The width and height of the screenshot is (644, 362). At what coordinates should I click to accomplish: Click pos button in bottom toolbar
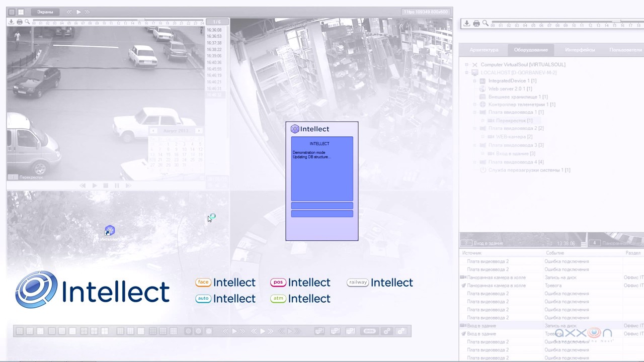370,331
